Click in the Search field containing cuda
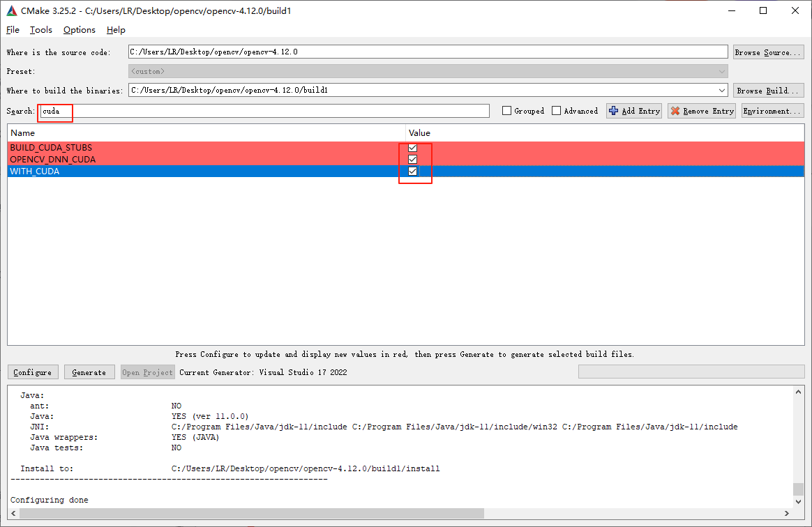Screen dimensions: 812x527 coord(265,111)
